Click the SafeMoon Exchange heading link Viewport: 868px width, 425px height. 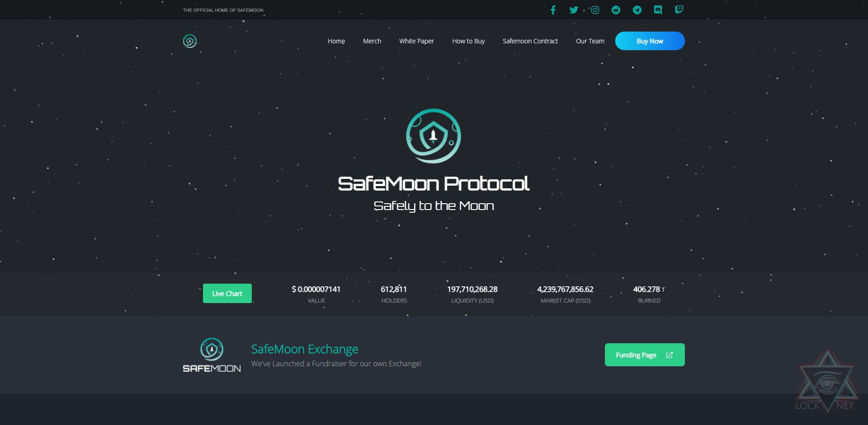pyautogui.click(x=305, y=349)
